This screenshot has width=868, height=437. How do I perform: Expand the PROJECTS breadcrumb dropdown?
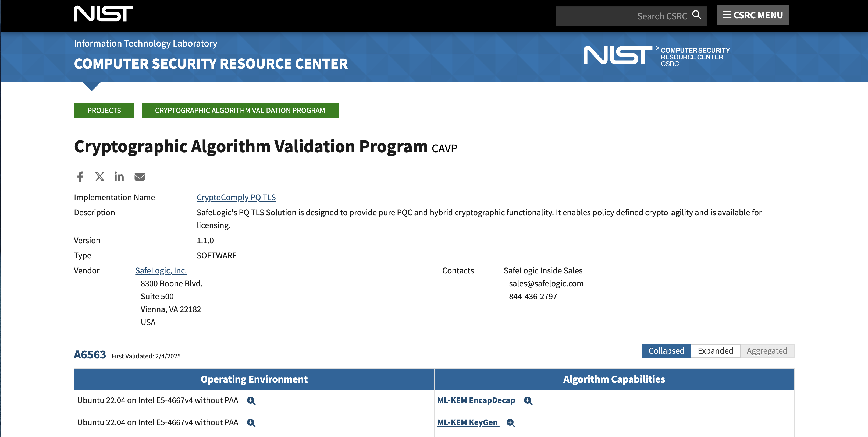click(x=104, y=110)
